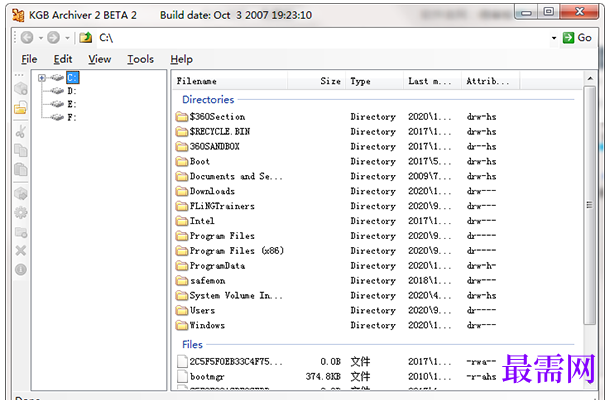Click the file list vertical scrollbar thumb

590,205
